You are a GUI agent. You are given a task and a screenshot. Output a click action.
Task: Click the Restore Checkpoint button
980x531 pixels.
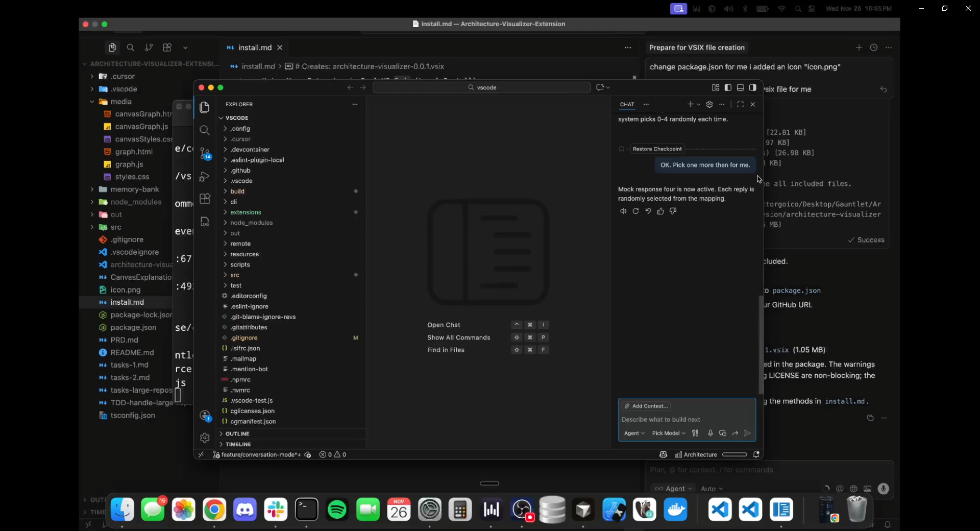[x=657, y=149]
